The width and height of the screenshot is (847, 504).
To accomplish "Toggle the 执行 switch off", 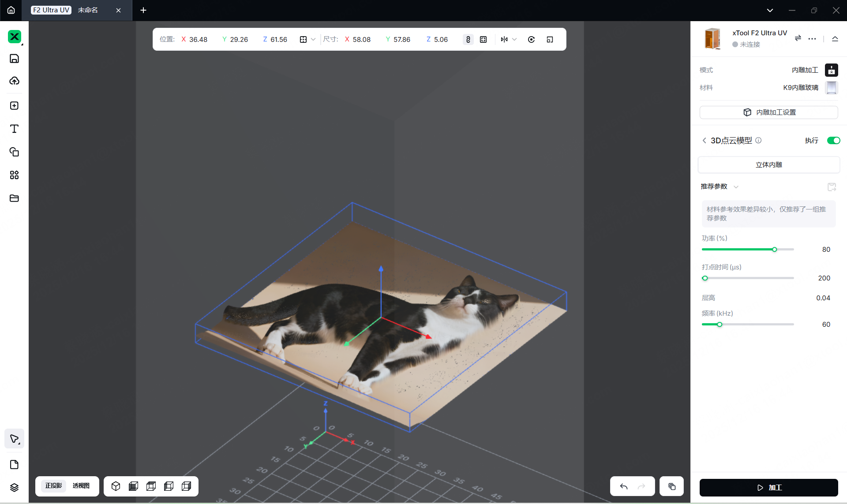I will [833, 140].
